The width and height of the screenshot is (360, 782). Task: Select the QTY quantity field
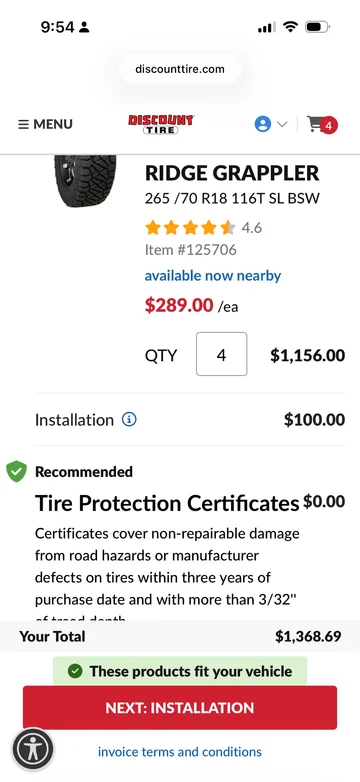pos(221,354)
